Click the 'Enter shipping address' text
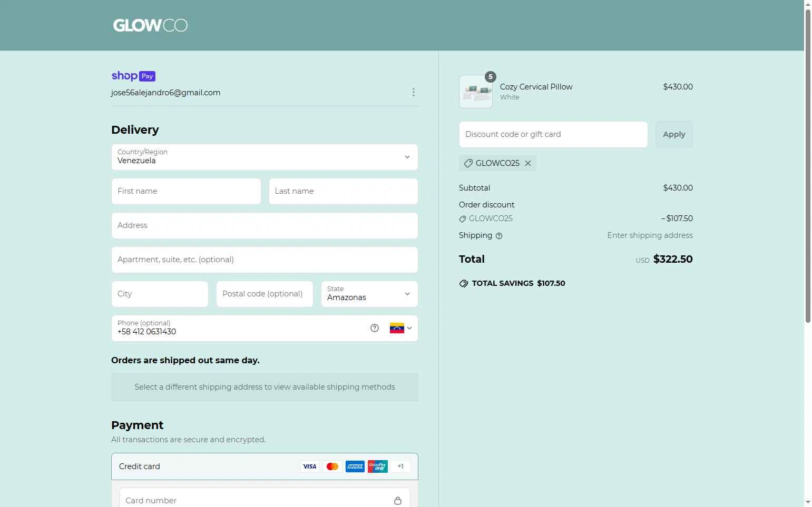This screenshot has width=812, height=507. (650, 235)
